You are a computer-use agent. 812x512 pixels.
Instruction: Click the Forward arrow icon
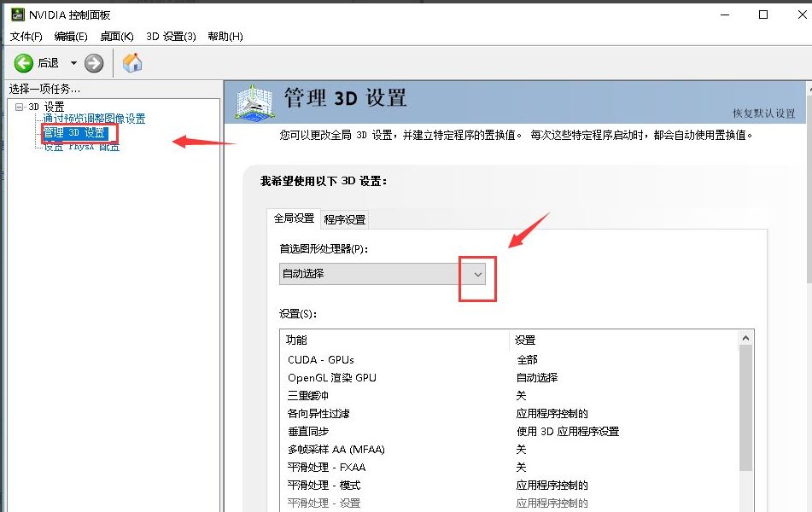pyautogui.click(x=94, y=63)
